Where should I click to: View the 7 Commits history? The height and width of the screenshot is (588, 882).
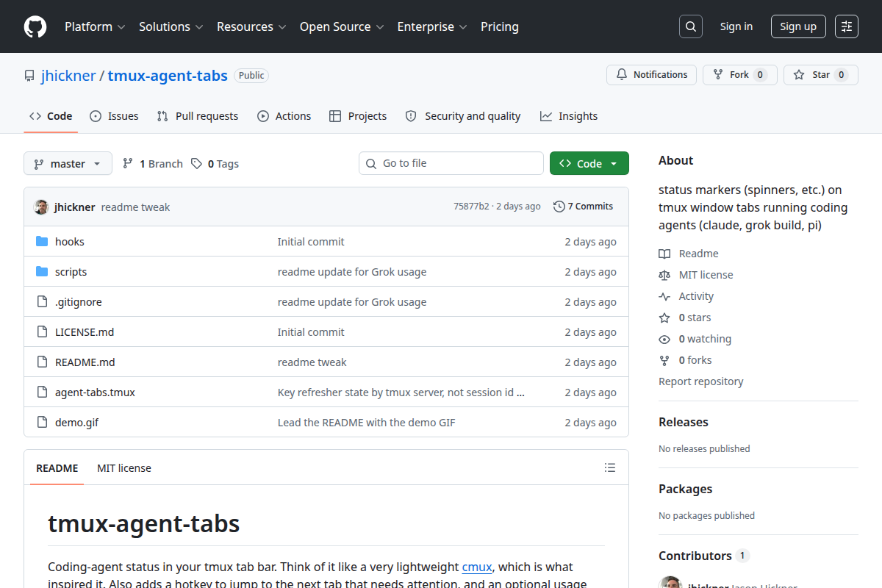pos(584,207)
